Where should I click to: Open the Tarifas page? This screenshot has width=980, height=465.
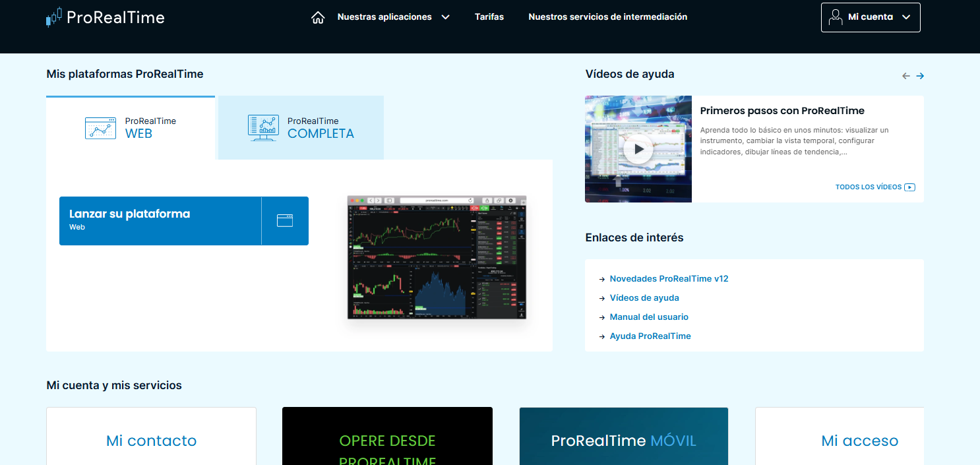pyautogui.click(x=489, y=17)
